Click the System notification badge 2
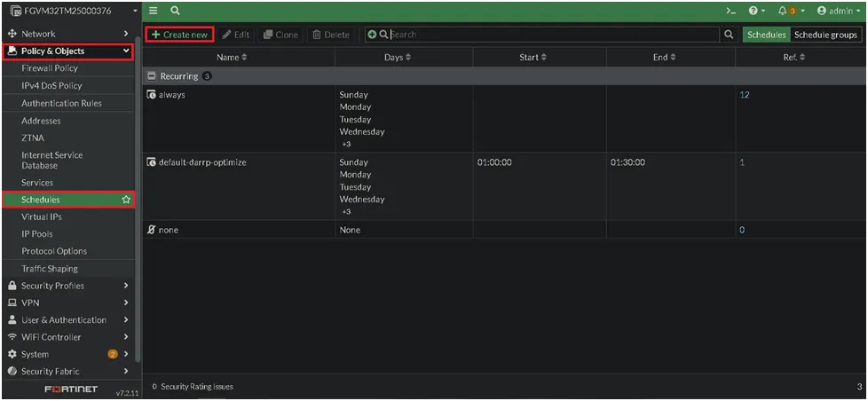 tap(113, 354)
